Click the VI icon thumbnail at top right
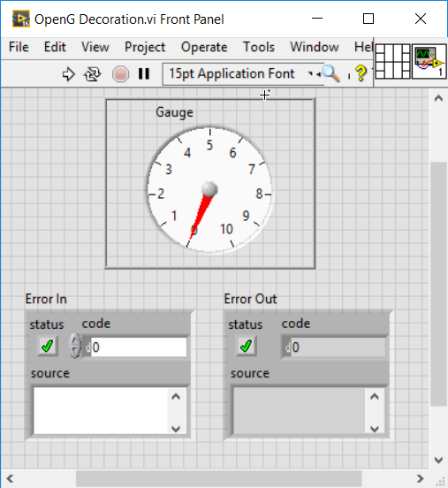This screenshot has width=448, height=488. 429,61
